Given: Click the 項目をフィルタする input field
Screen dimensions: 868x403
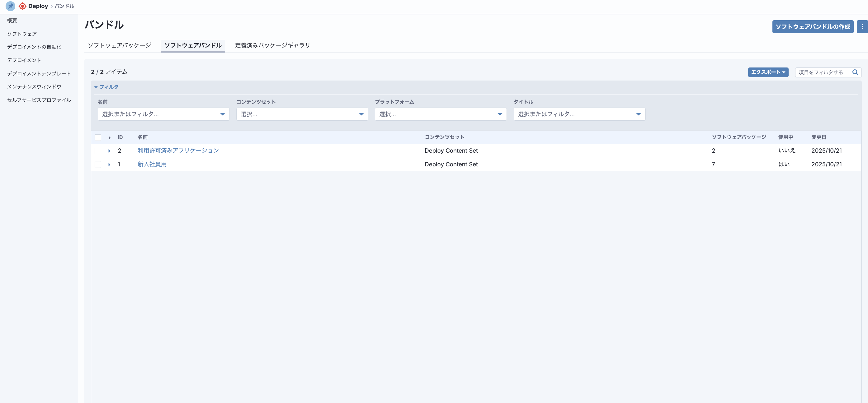Looking at the screenshot, I should [x=823, y=72].
